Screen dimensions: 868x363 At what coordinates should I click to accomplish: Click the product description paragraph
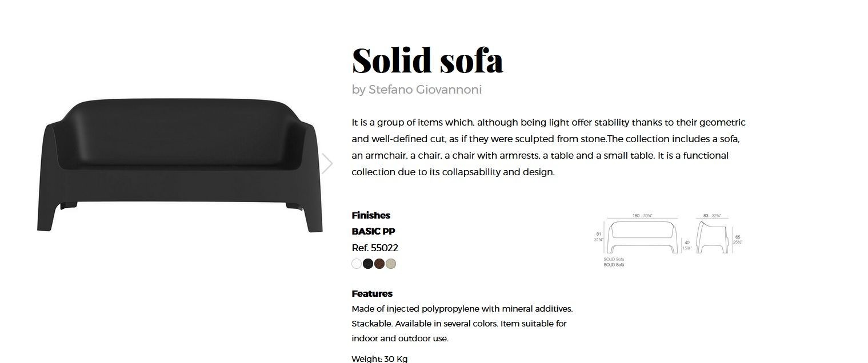[x=549, y=147]
